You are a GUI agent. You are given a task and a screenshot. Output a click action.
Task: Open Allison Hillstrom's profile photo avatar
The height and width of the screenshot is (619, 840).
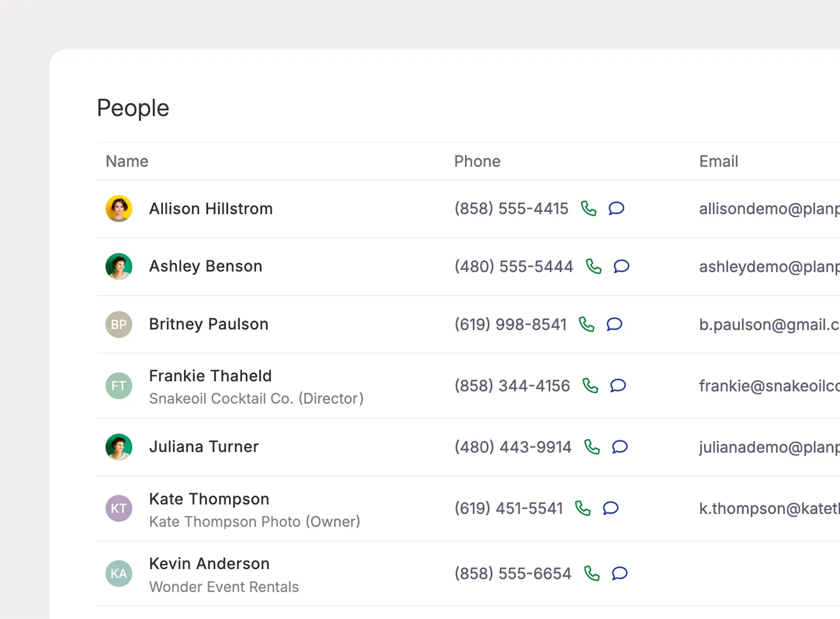[119, 208]
